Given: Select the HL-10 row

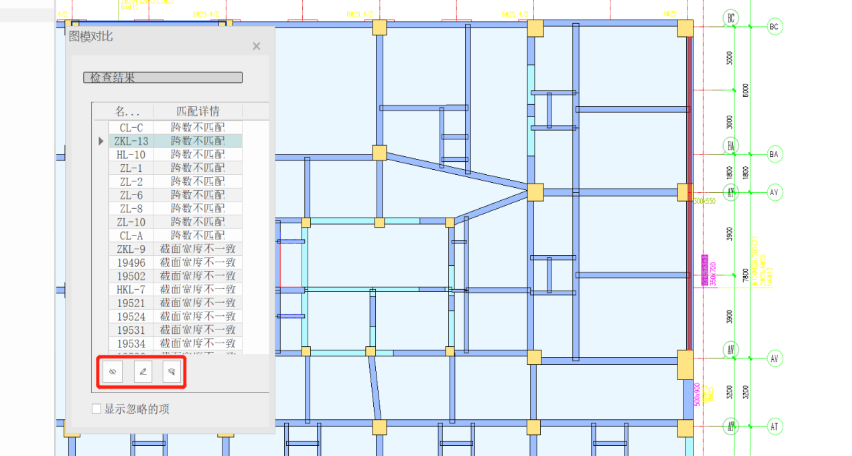Looking at the screenshot, I should 175,154.
